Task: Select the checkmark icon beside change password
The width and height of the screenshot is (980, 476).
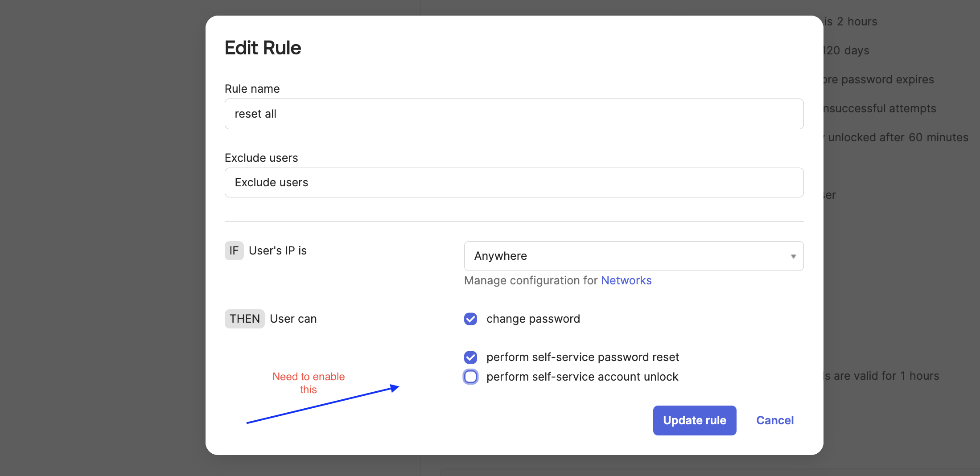Action: 470,319
